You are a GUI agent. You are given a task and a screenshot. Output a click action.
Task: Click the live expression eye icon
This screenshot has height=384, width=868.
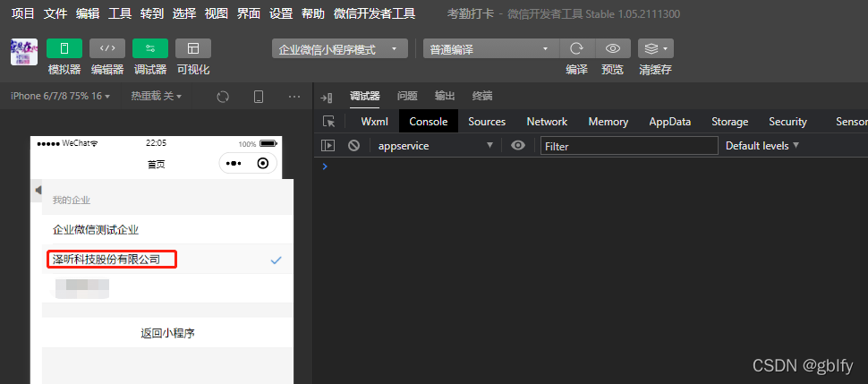tap(518, 146)
